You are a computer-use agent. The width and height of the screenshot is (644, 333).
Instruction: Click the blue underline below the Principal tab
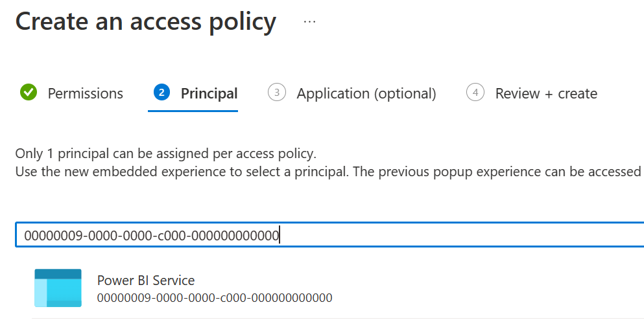pos(193,111)
